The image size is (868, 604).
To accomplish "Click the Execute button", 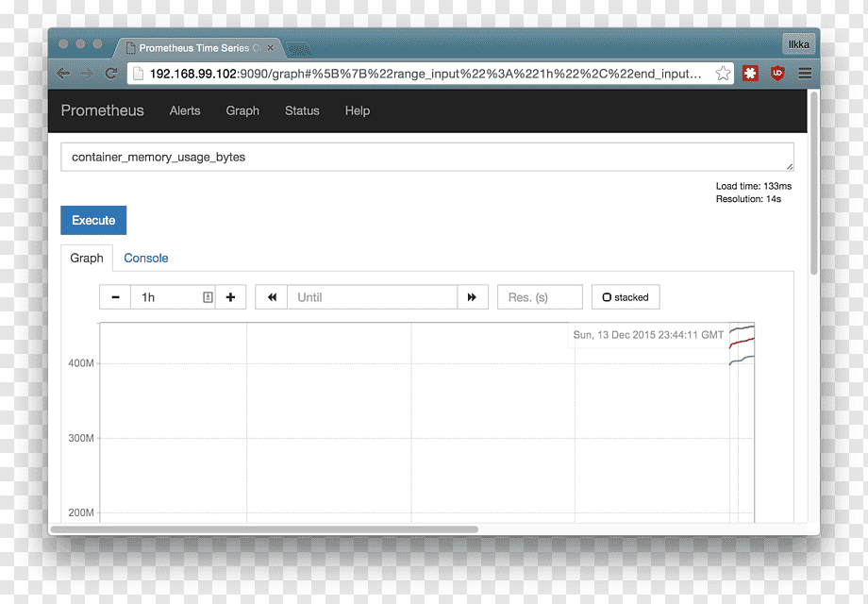I will pos(93,220).
